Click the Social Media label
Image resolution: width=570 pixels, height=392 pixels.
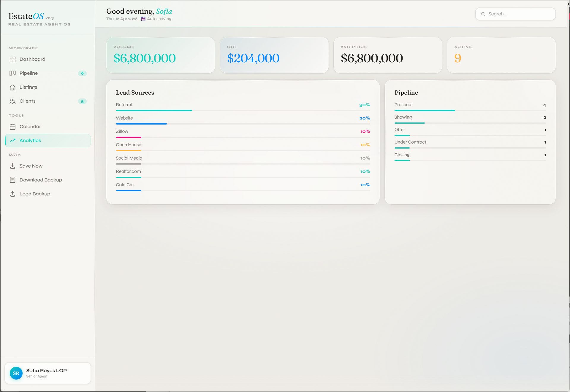pos(129,158)
